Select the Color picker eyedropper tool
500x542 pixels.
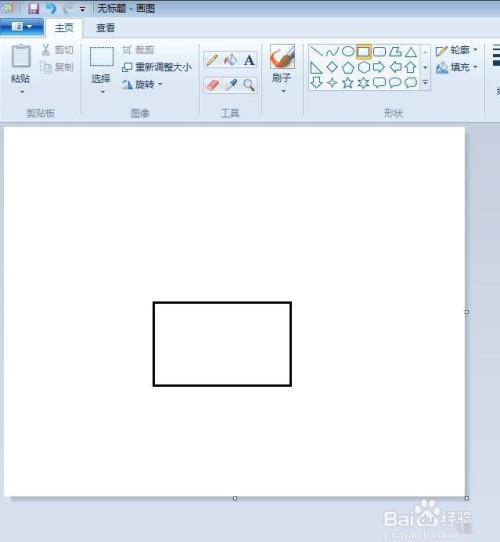[x=231, y=85]
